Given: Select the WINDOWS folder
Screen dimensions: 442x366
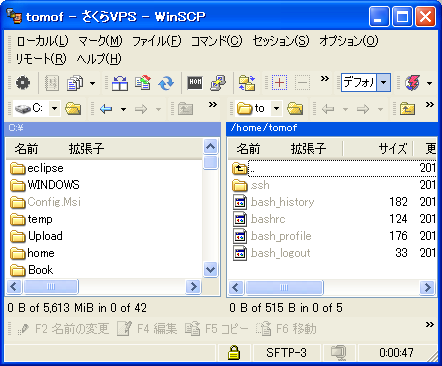Looking at the screenshot, I should pos(45,185).
